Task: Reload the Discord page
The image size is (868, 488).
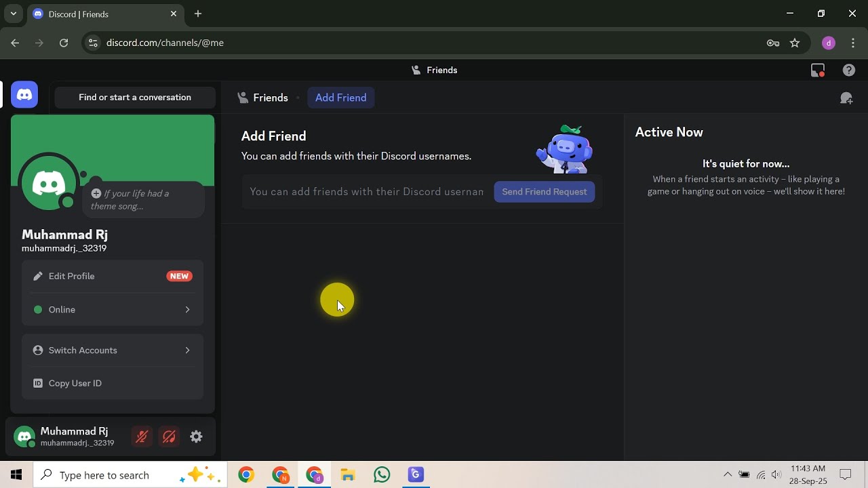Action: tap(64, 43)
